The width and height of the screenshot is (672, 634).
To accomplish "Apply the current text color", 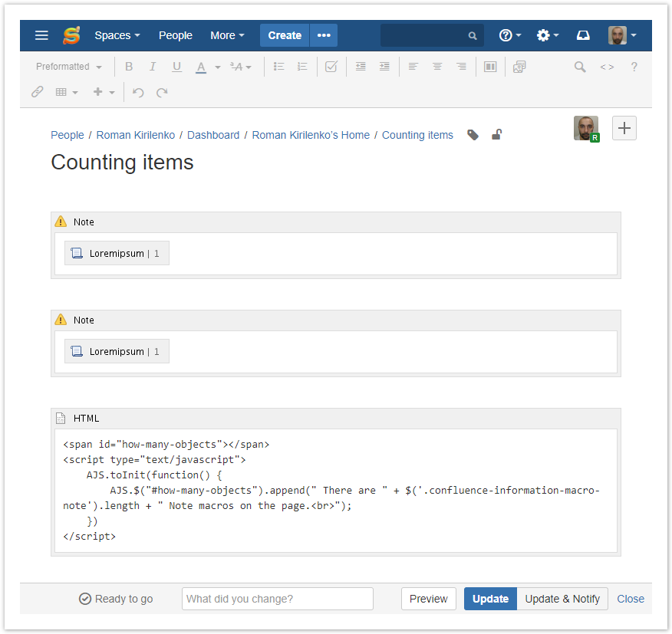I will (x=200, y=67).
